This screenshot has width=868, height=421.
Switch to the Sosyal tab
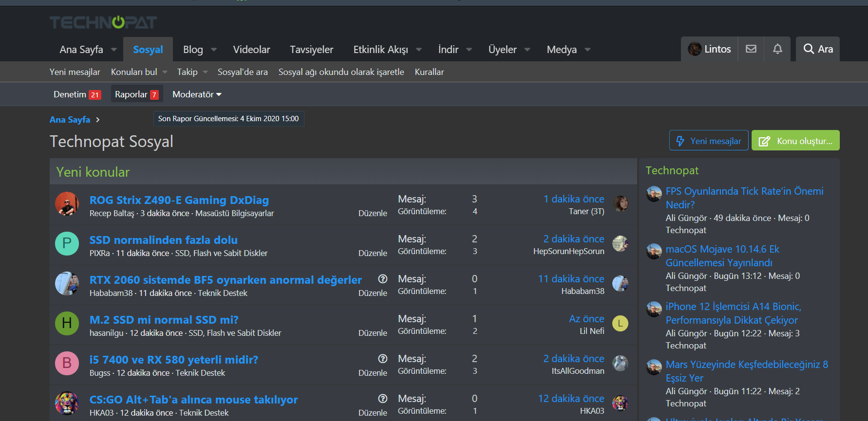[x=148, y=50]
